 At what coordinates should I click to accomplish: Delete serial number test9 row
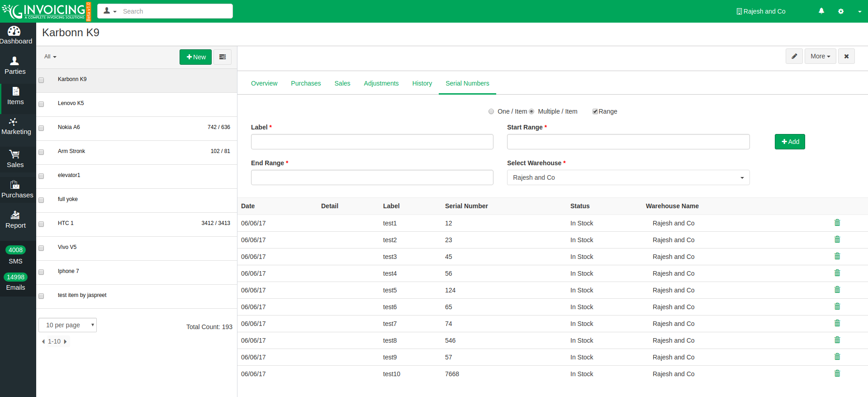(x=837, y=357)
